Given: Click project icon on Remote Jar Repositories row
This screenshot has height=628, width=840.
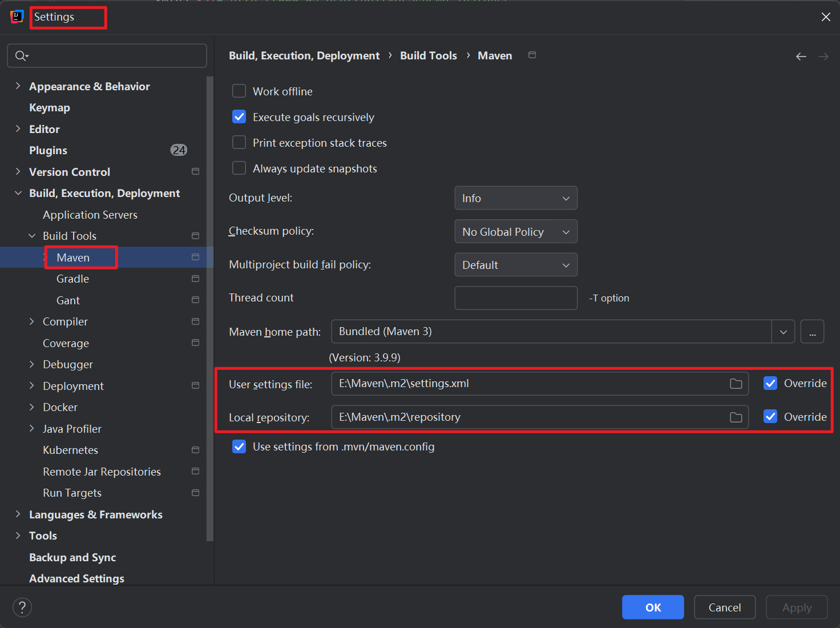Looking at the screenshot, I should [x=196, y=471].
